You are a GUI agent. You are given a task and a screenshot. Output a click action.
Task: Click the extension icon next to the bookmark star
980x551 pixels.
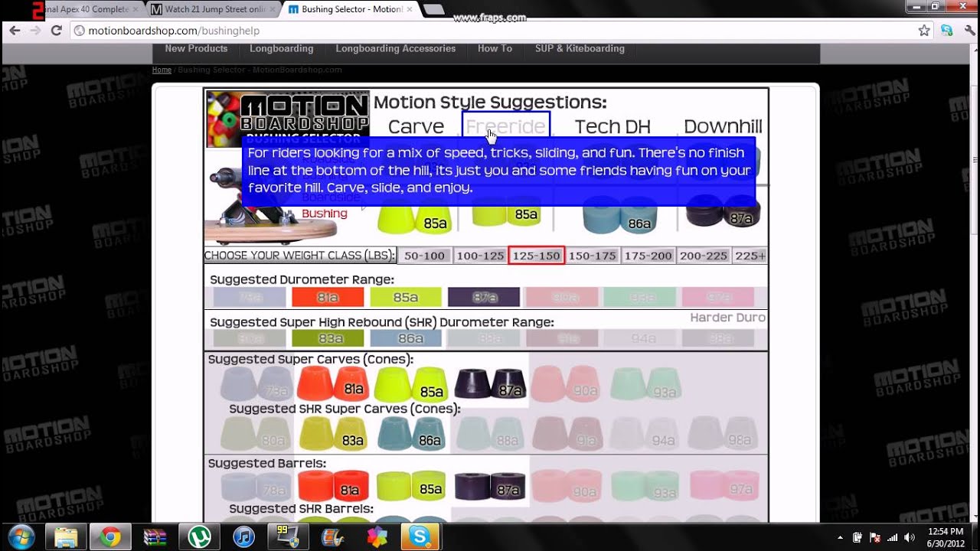[947, 31]
